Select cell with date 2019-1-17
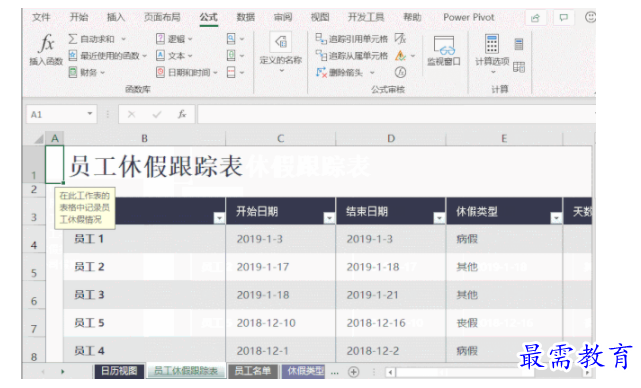641x388 pixels. (280, 267)
